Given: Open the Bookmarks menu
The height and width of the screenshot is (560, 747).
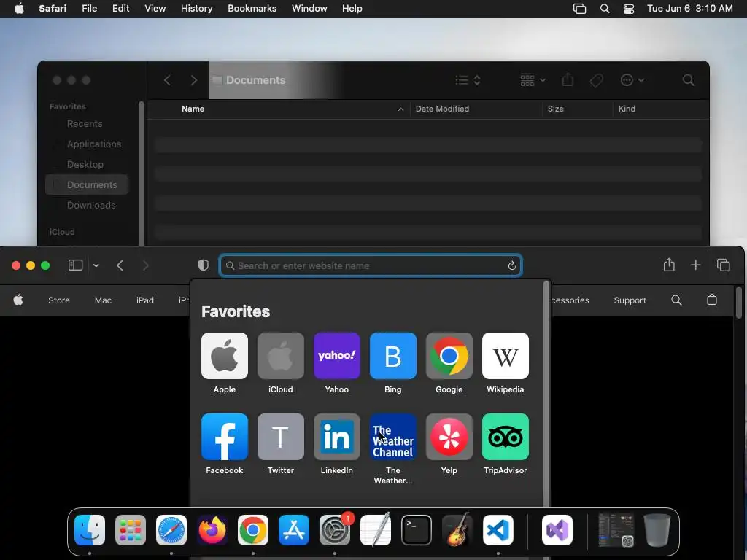Looking at the screenshot, I should (252, 9).
